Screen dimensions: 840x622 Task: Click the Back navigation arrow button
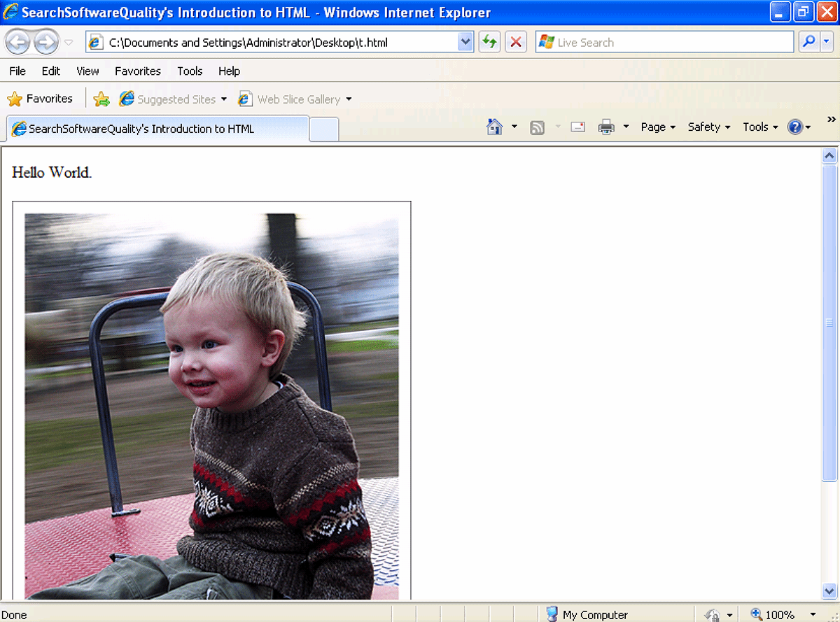[x=18, y=43]
